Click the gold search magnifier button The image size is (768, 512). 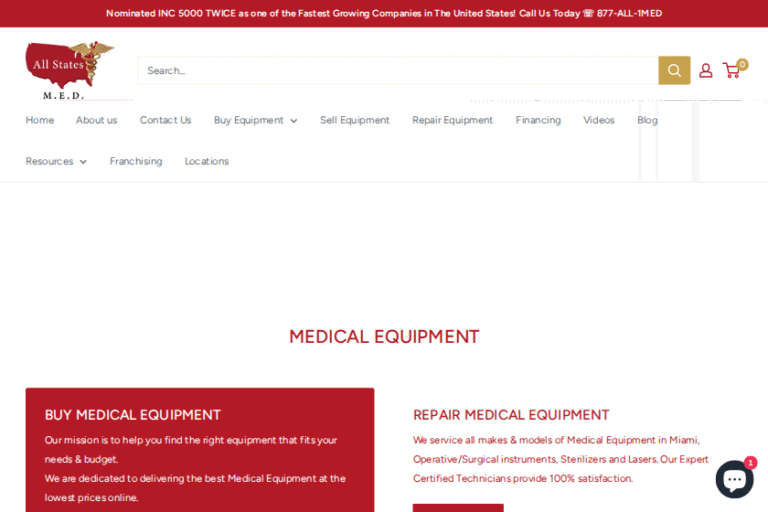(674, 70)
